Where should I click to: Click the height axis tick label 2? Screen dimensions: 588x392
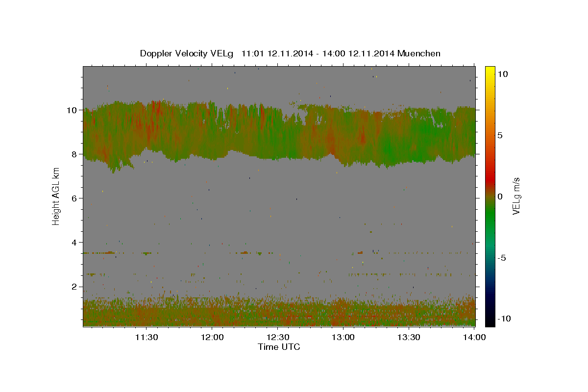tap(75, 287)
